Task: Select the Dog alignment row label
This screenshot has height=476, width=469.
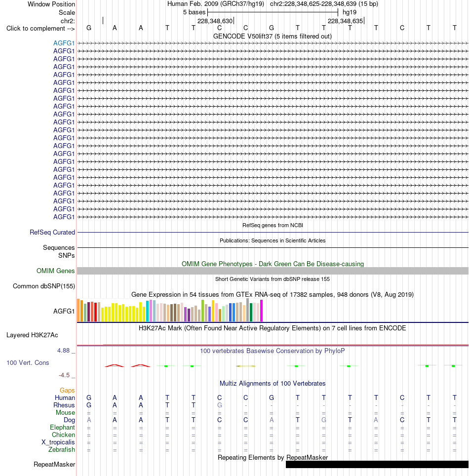Action: (x=69, y=420)
